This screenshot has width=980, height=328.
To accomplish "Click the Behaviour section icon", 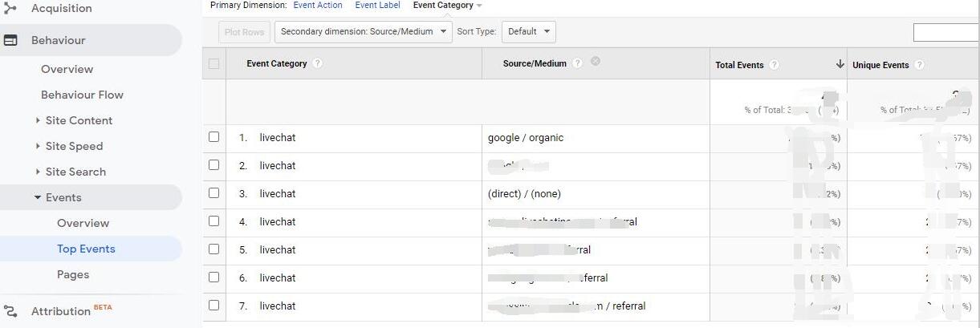I will 10,40.
